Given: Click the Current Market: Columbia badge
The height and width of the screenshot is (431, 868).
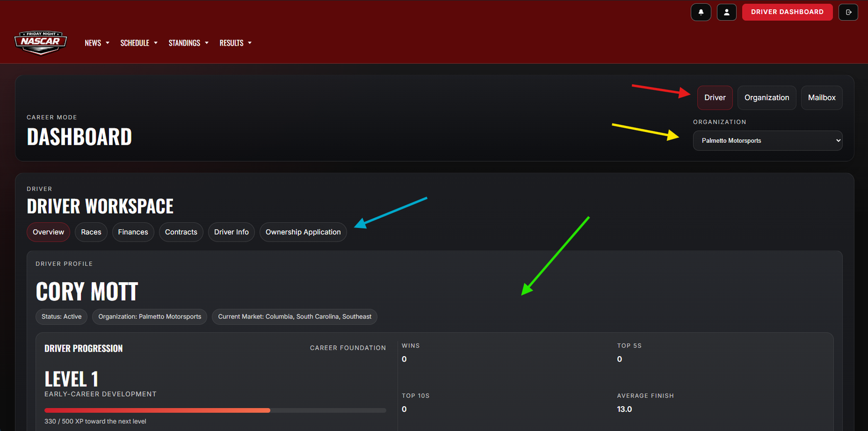Looking at the screenshot, I should (x=295, y=316).
